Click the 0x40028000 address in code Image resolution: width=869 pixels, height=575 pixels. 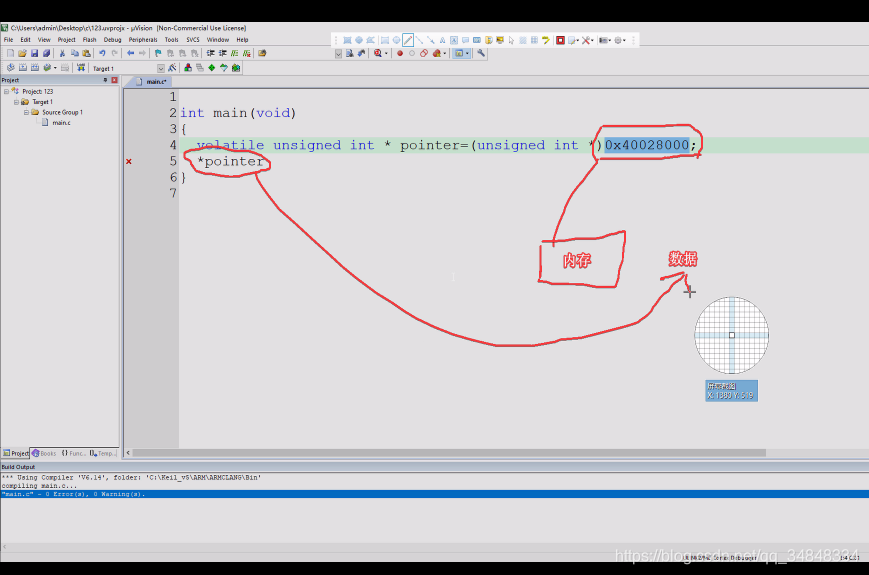646,145
